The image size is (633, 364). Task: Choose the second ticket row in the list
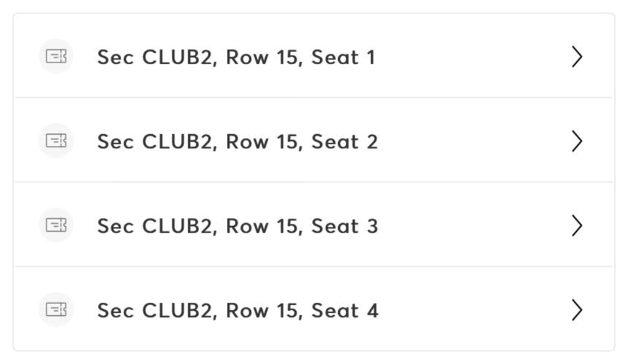[313, 140]
